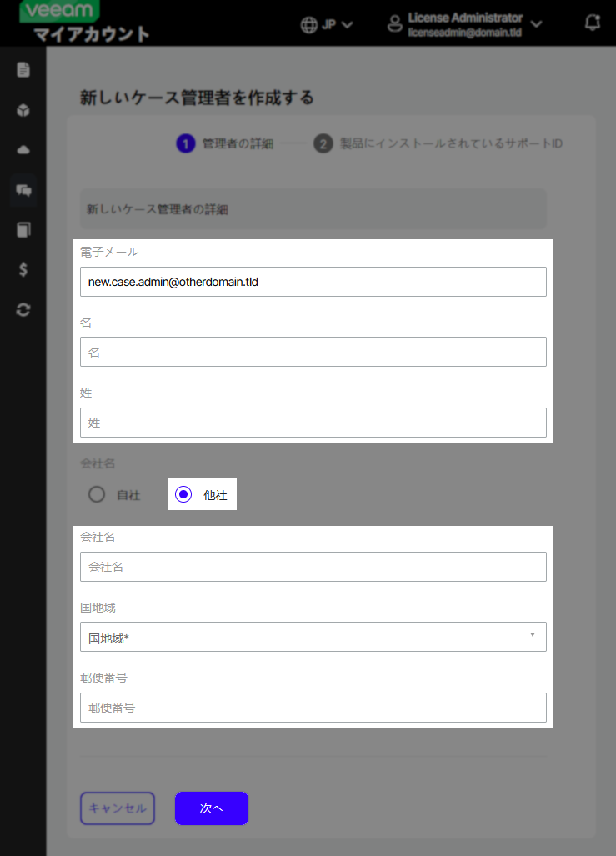Open the cloud icon in sidebar
This screenshot has height=856, width=616.
(x=23, y=149)
